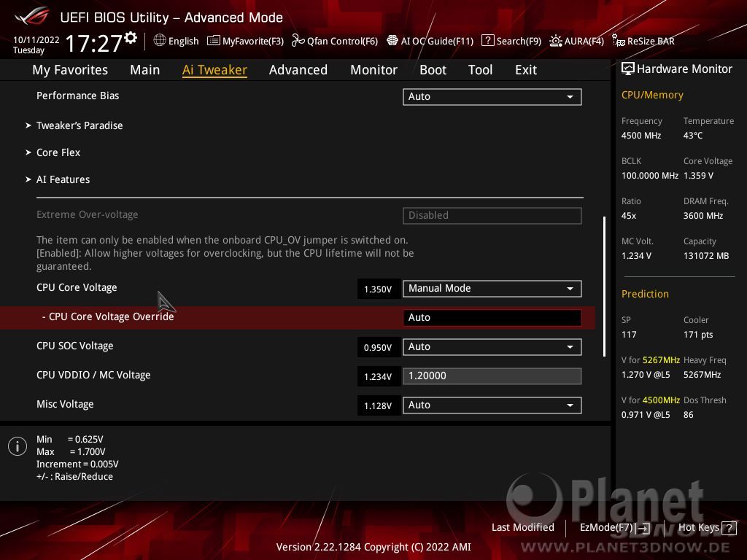The height and width of the screenshot is (560, 747).
Task: Open Misc Voltage dropdown
Action: (x=492, y=405)
